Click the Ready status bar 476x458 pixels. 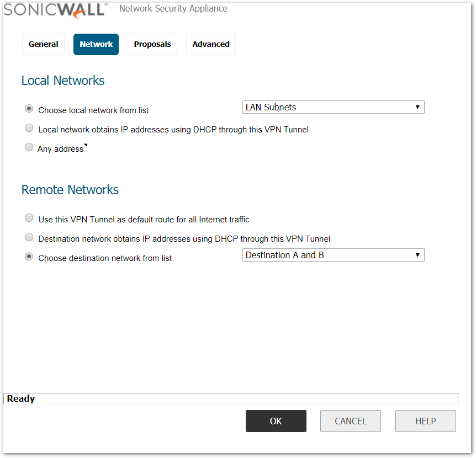(x=231, y=398)
